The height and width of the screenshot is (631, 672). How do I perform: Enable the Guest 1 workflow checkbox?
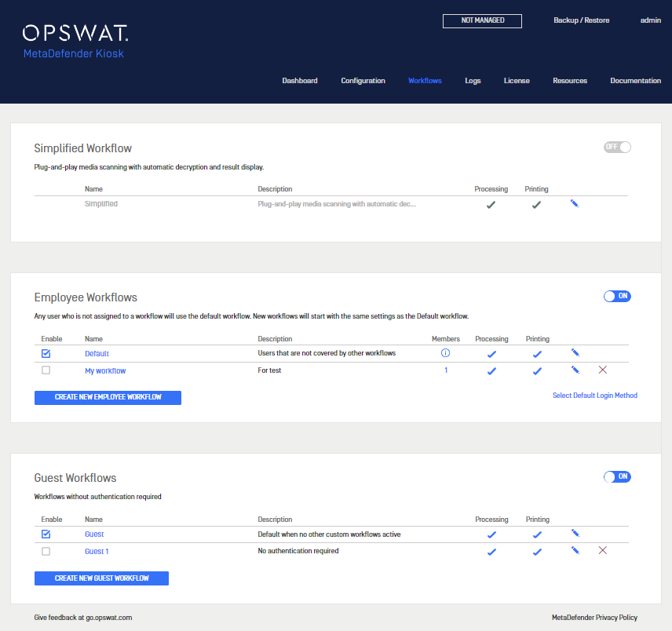click(x=46, y=551)
